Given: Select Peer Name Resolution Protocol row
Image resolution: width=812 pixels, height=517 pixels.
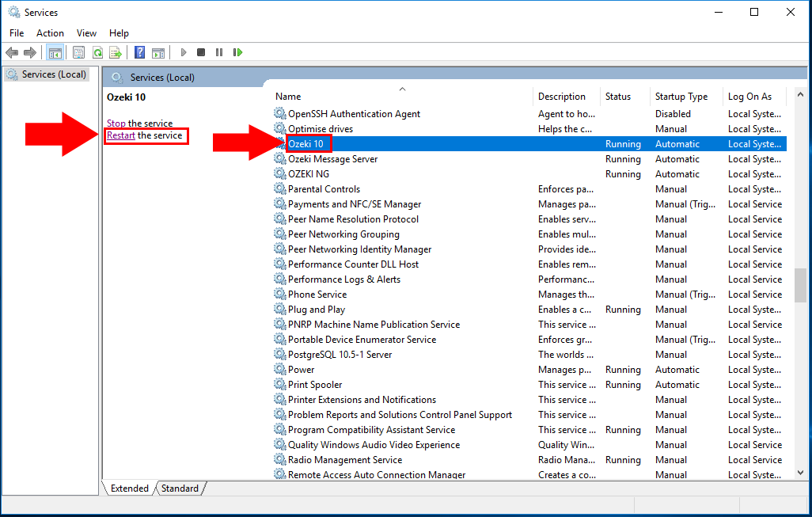Looking at the screenshot, I should [x=529, y=219].
